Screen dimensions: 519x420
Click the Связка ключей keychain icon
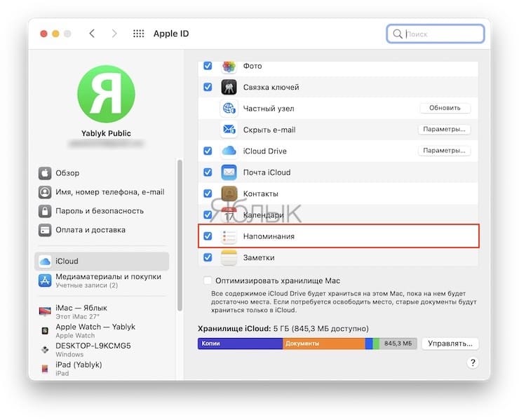point(229,88)
